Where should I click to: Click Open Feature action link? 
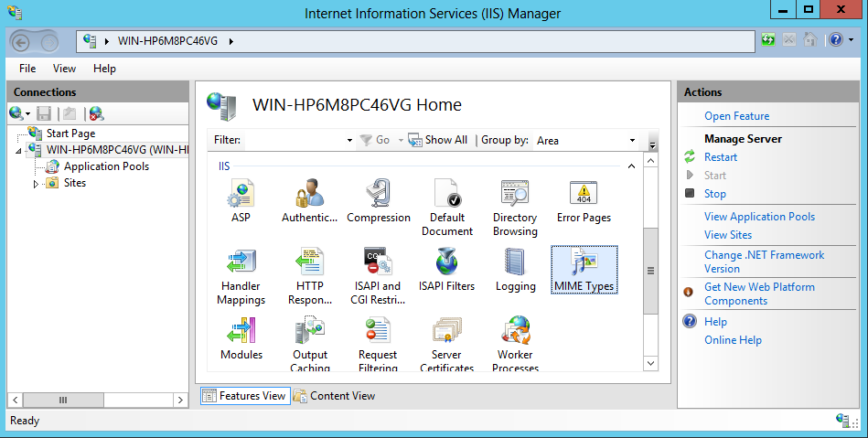click(737, 116)
